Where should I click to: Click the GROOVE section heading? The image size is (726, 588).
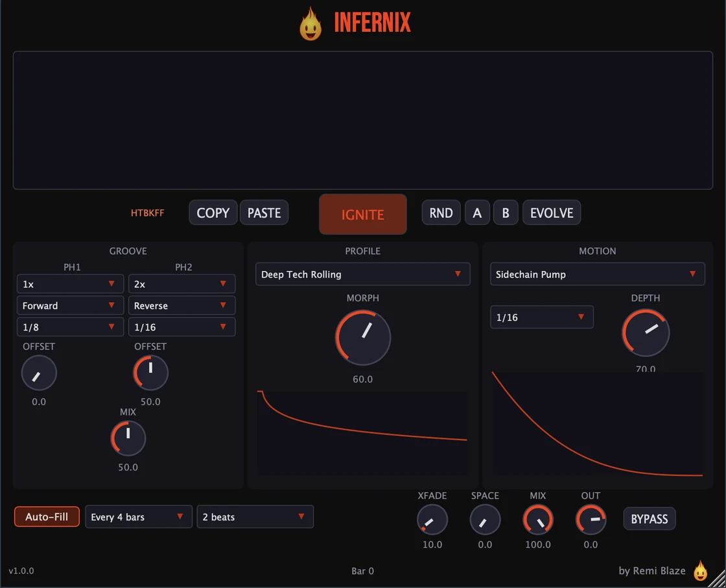[x=128, y=251]
